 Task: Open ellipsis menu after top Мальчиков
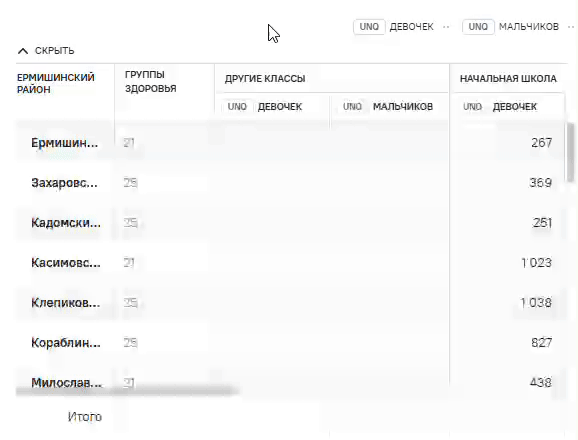[571, 27]
